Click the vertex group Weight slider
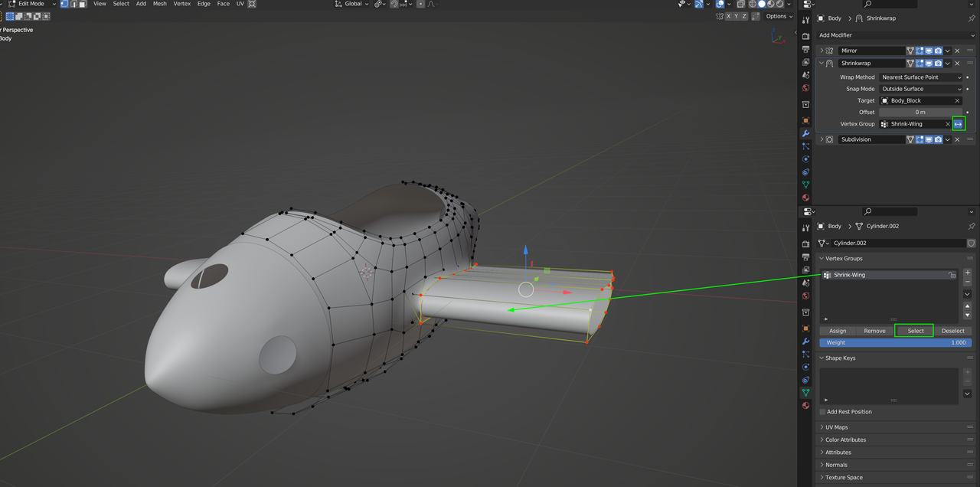980x487 pixels. [893, 343]
